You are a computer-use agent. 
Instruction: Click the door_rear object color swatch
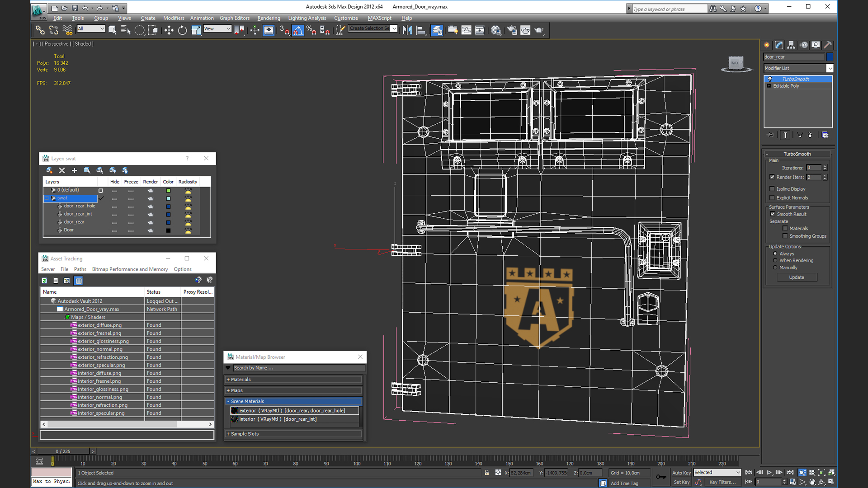(x=830, y=57)
